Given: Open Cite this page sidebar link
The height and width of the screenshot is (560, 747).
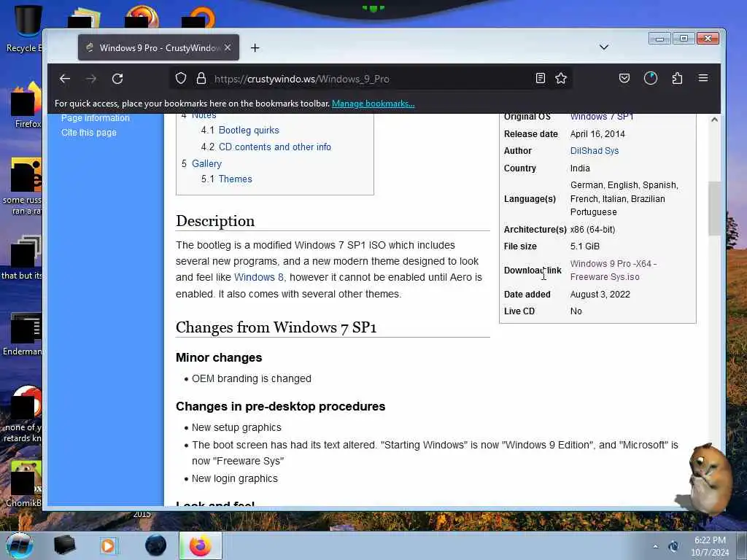Looking at the screenshot, I should pos(88,133).
